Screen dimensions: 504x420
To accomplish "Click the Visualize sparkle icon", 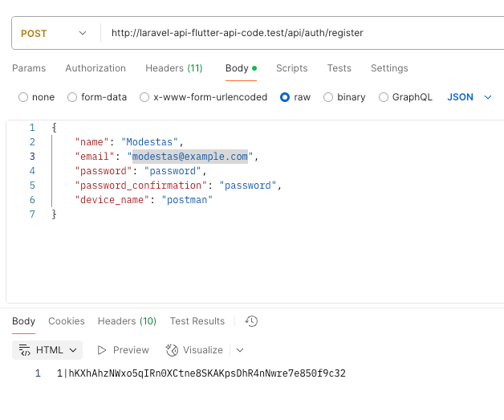I will [x=172, y=350].
